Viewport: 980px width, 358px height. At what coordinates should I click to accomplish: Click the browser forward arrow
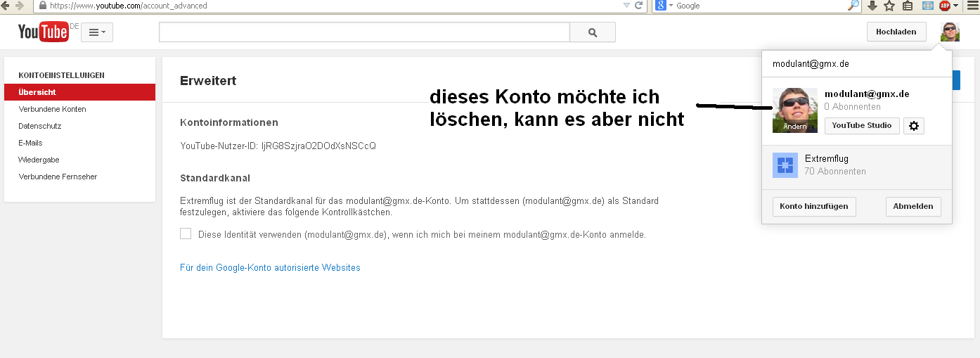(x=20, y=5)
